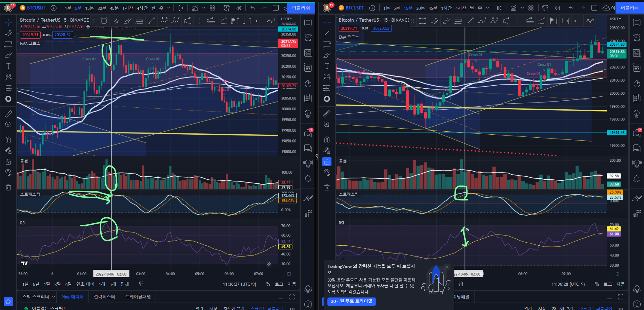644x310 pixels.
Task: Select text tool in left drawing sidebar
Action: 8,66
